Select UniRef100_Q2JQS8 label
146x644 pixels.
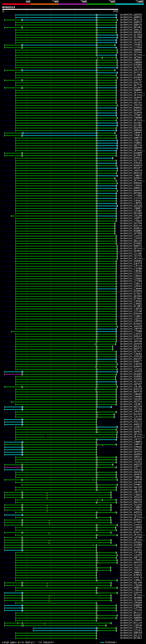[131, 35]
